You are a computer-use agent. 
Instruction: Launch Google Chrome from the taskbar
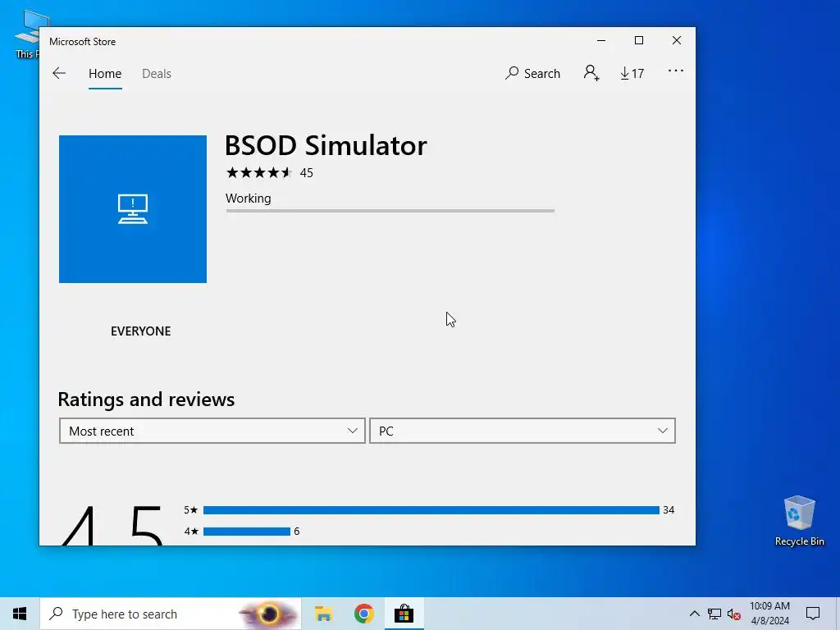(363, 614)
